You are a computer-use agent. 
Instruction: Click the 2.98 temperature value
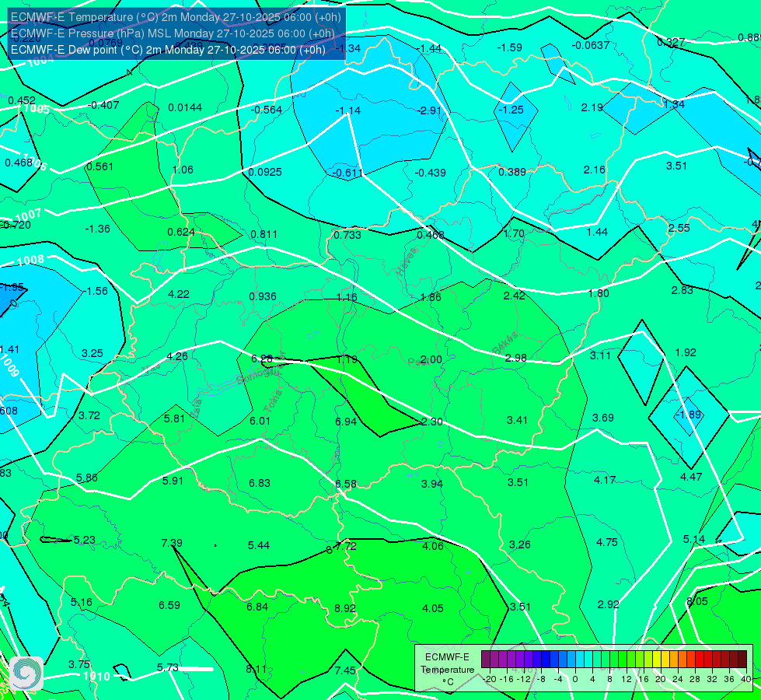tap(516, 358)
